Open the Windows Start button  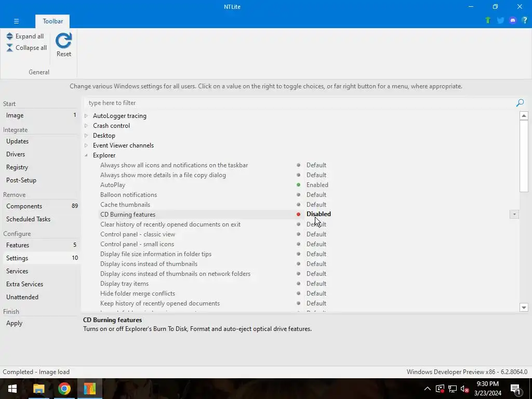pos(12,389)
